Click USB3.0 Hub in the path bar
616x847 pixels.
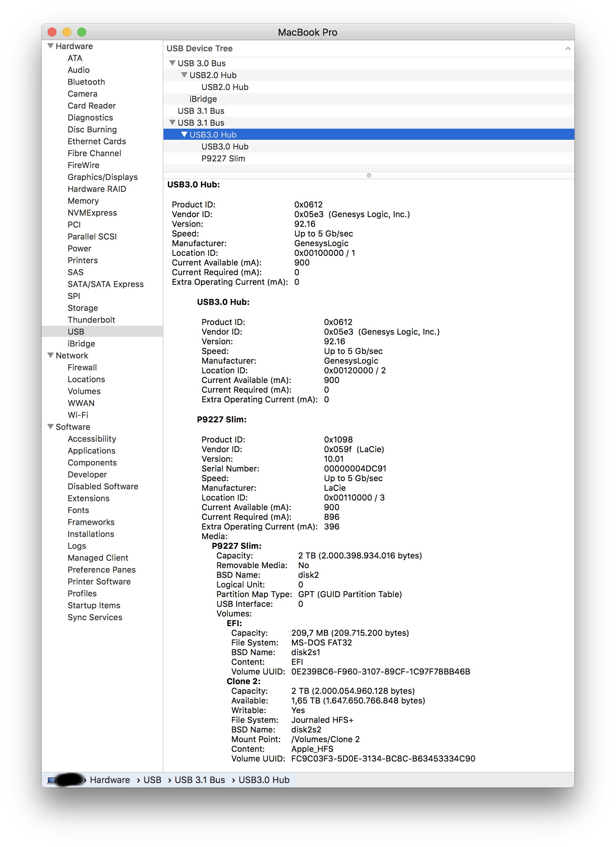pos(264,780)
